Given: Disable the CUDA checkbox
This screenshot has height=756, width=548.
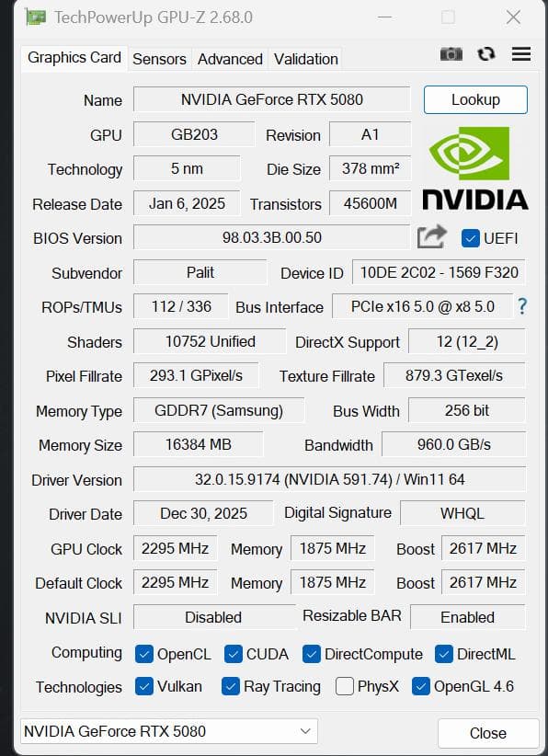Looking at the screenshot, I should coord(234,653).
